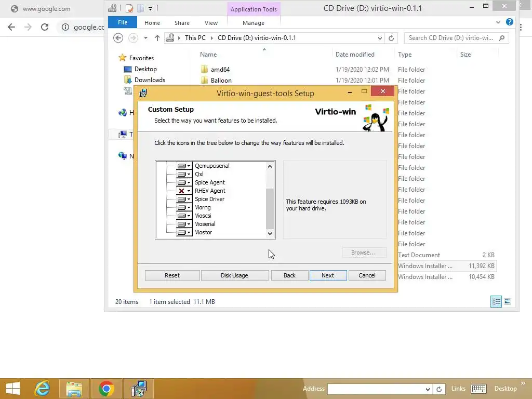The image size is (532, 399).
Task: Click the setup installer icon in title bar
Action: point(143,93)
